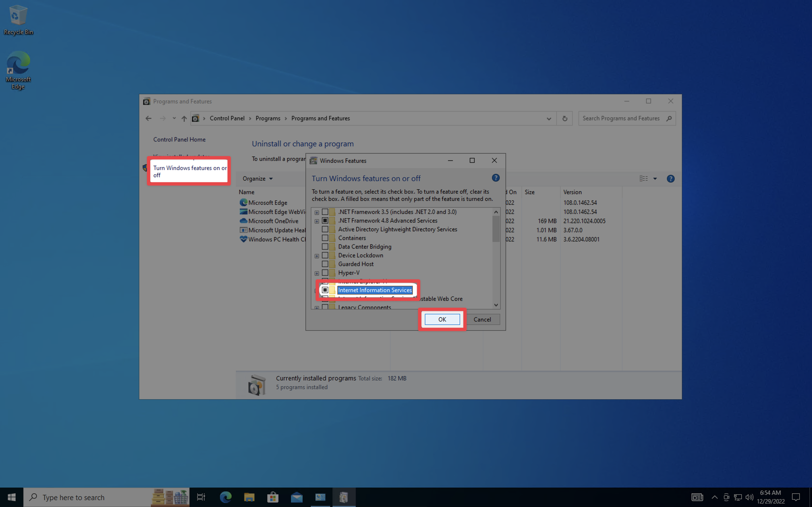Open File Explorer from the taskbar

pos(249,497)
